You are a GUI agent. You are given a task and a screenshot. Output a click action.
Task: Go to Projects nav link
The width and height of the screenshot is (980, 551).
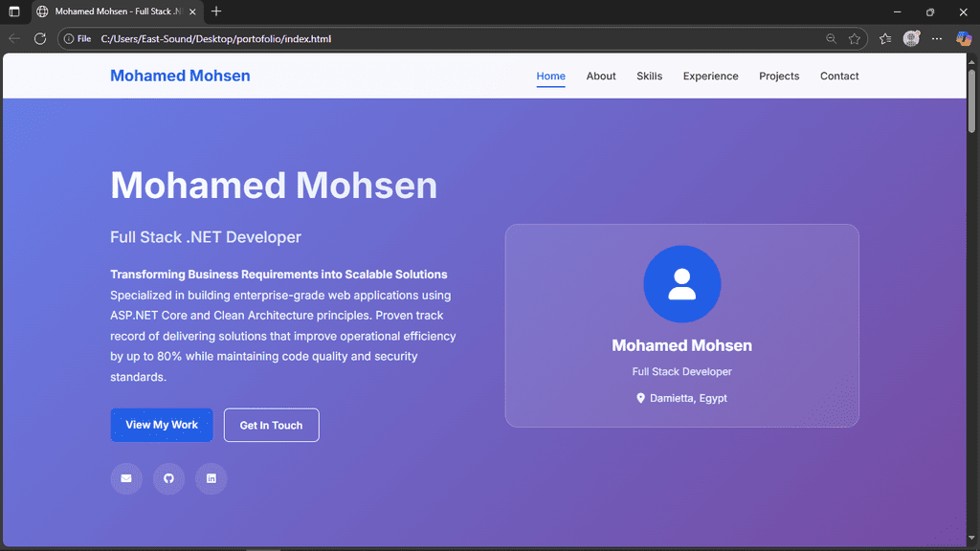click(x=779, y=77)
